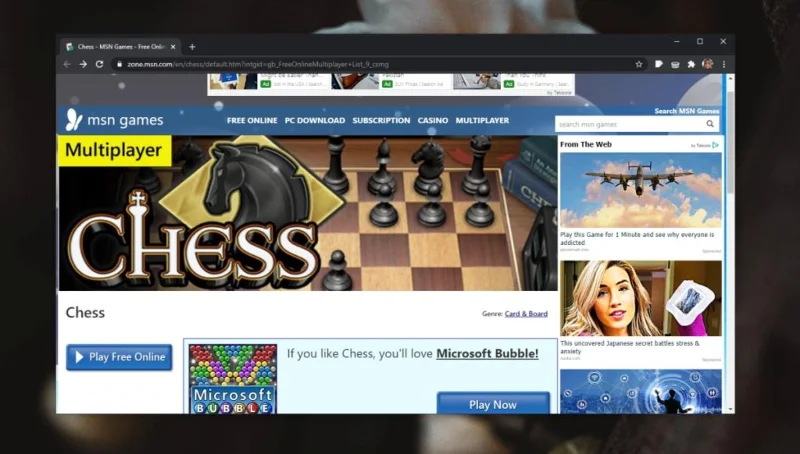Open the airplane game ad image
The height and width of the screenshot is (454, 800).
[x=641, y=190]
